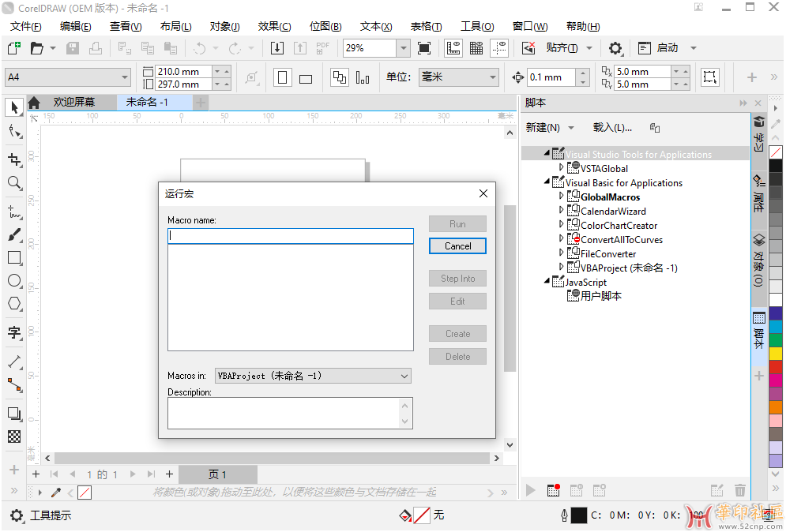The width and height of the screenshot is (786, 532).
Task: Collapse the JavaScript tree node
Action: [547, 281]
